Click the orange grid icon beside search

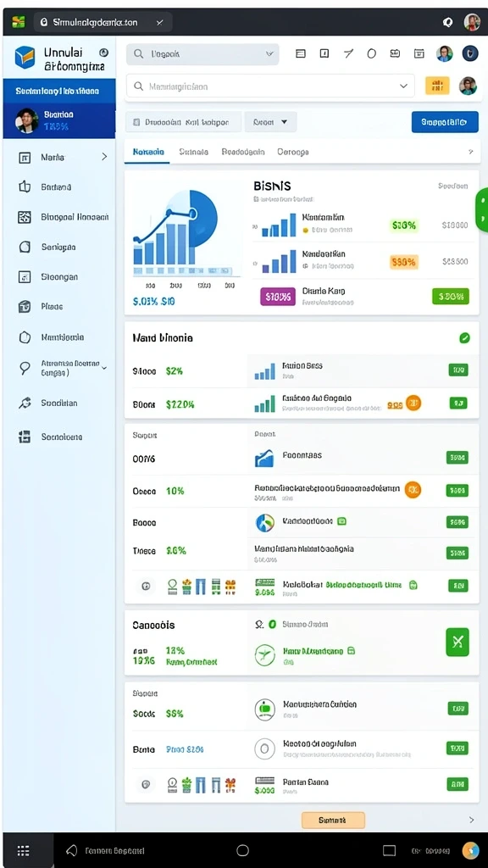click(437, 86)
